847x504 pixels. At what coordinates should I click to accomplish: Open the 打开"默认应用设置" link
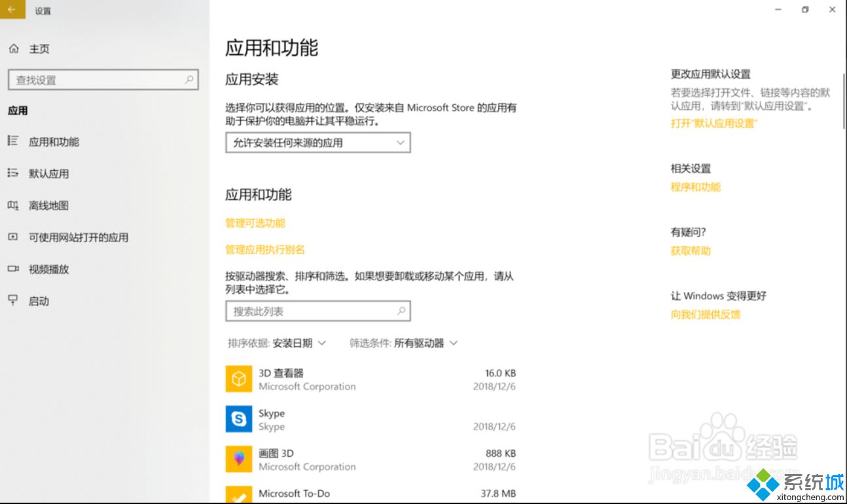(713, 123)
